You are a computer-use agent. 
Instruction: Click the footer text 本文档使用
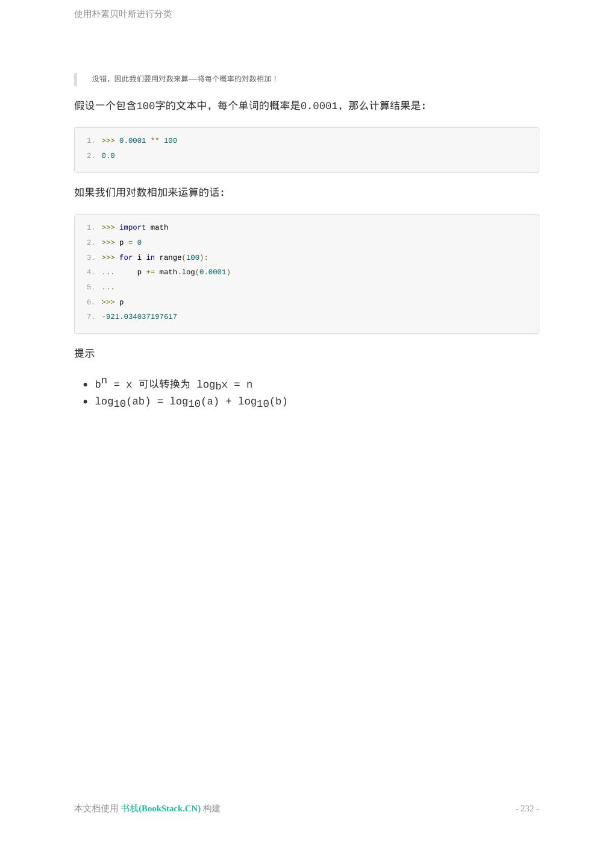point(96,808)
